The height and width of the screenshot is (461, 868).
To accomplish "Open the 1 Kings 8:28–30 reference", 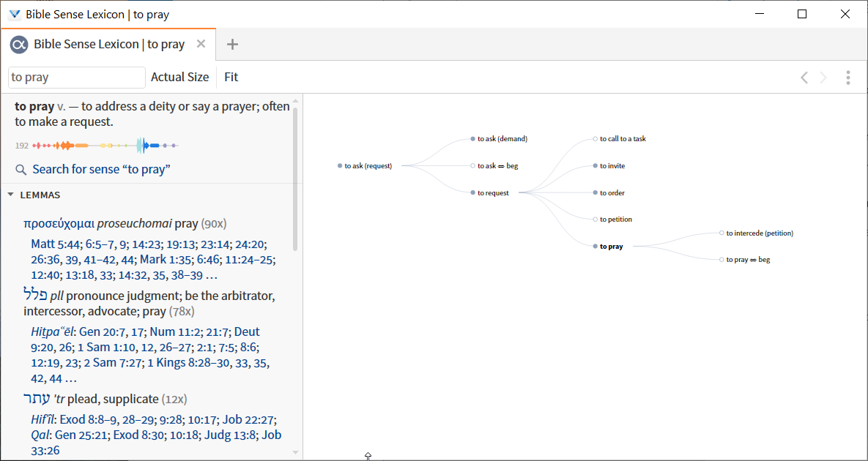I will pos(188,363).
